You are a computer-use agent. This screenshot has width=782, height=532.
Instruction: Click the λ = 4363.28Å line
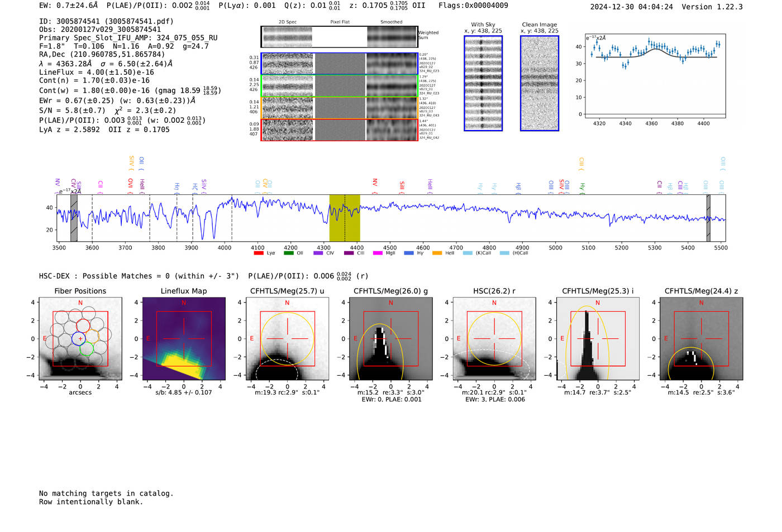point(106,64)
